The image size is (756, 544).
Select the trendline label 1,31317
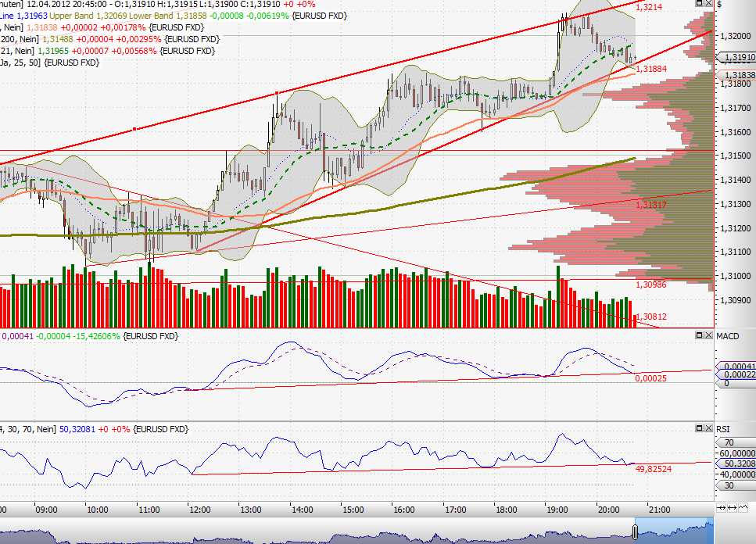(651, 205)
